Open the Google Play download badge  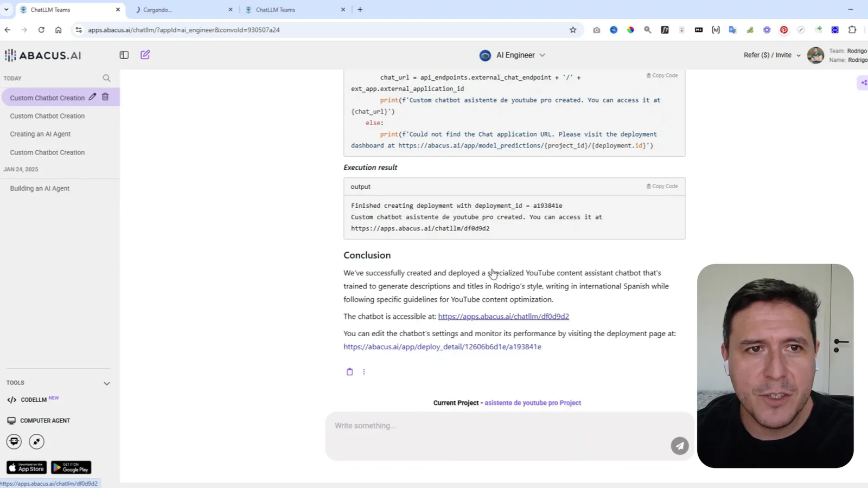coord(71,467)
